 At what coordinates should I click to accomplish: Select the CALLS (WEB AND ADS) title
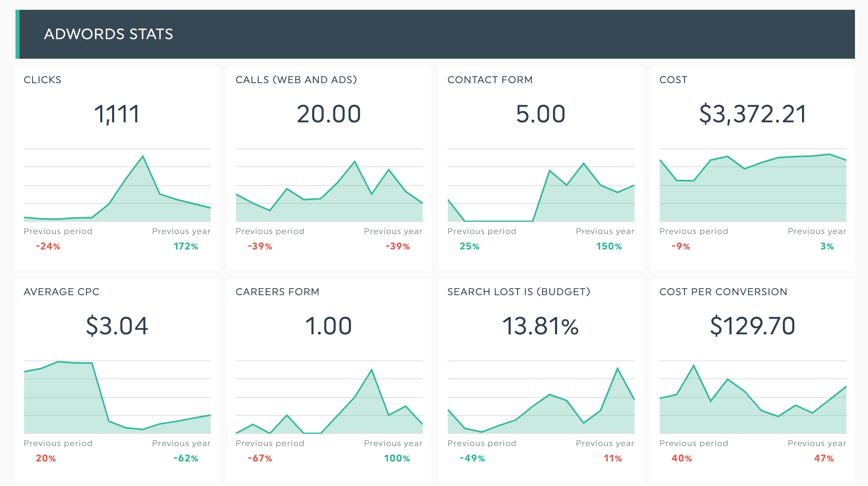296,80
